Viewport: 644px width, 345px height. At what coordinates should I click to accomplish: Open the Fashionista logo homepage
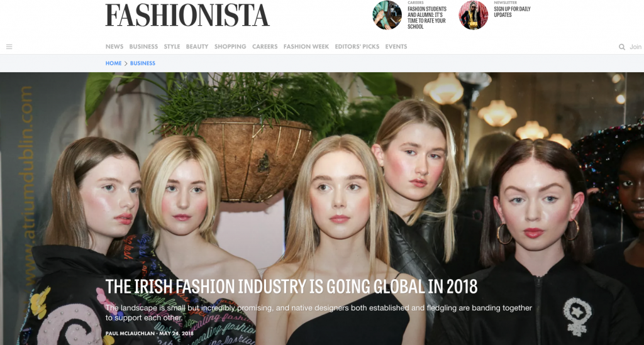click(187, 15)
